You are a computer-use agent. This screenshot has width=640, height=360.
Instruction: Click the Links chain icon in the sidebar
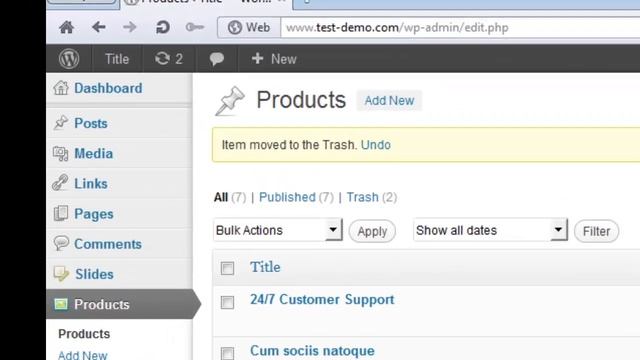61,183
